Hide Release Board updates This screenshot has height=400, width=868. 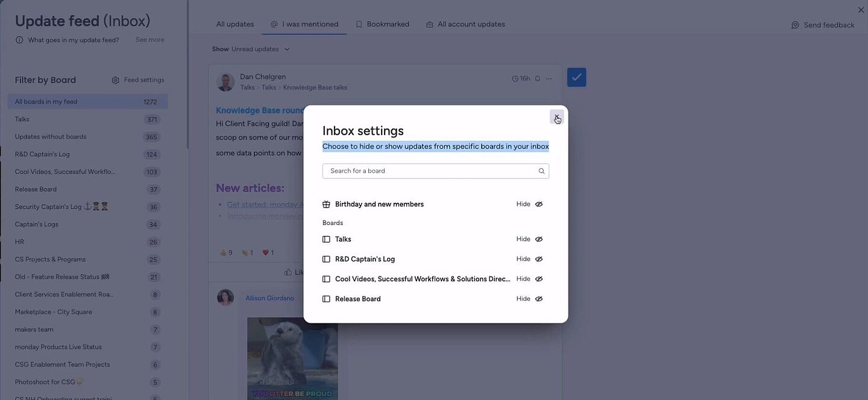tap(530, 299)
